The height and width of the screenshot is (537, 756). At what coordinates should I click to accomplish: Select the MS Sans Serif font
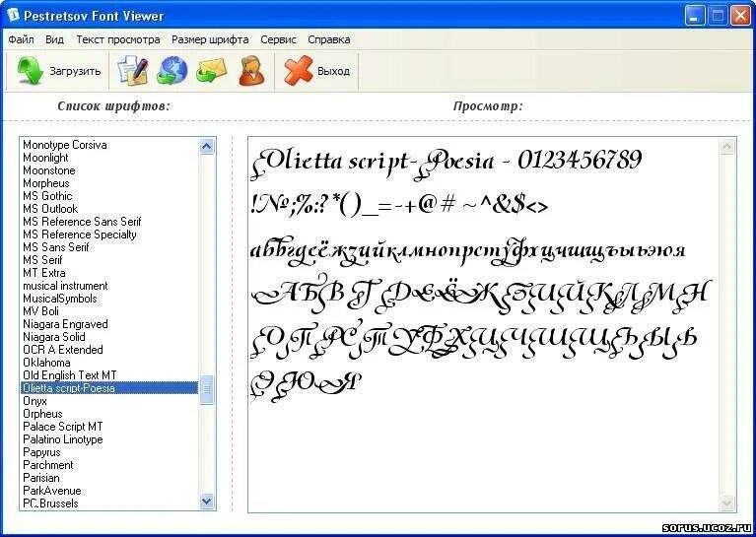(109, 247)
